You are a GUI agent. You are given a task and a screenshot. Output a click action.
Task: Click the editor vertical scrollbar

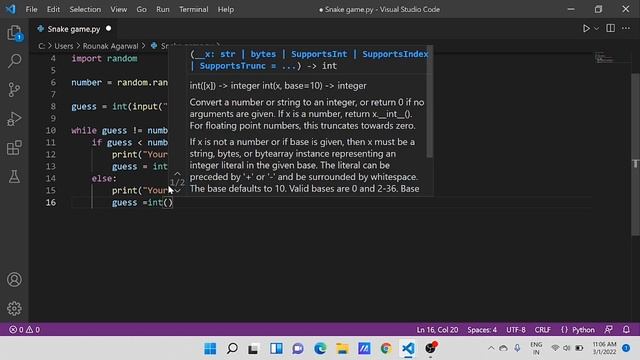click(636, 154)
